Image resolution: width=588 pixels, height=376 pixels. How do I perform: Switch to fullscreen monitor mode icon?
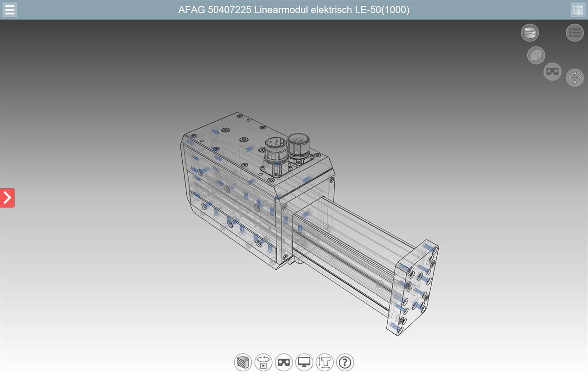[x=304, y=362]
